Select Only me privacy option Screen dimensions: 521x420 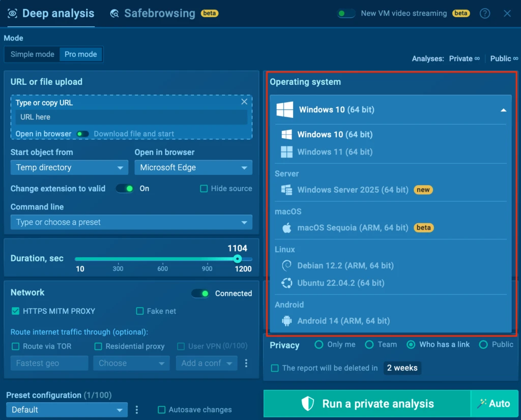point(319,345)
